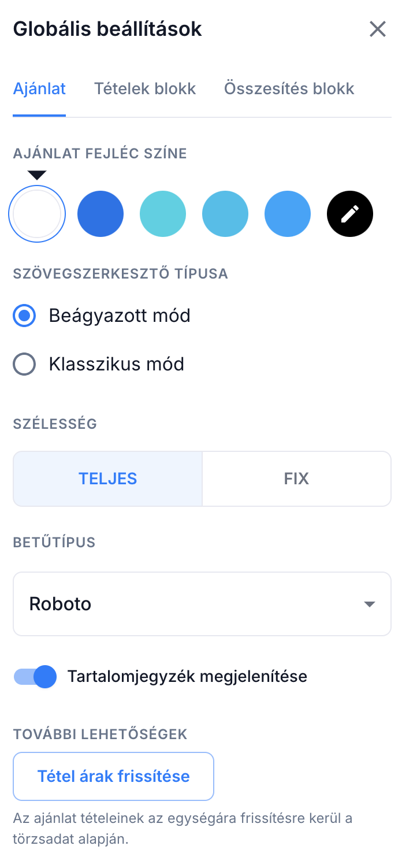Go to the Ajánlat tab

coord(39,89)
